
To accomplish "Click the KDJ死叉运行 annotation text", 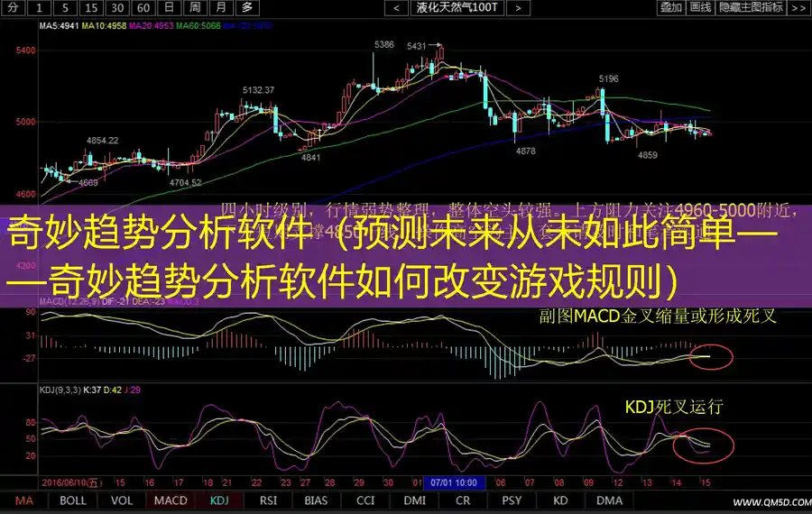I will [674, 407].
